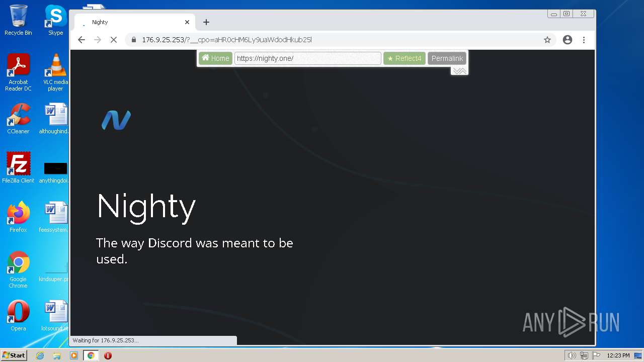Image resolution: width=644 pixels, height=362 pixels.
Task: Open a new browser tab
Action: (206, 22)
